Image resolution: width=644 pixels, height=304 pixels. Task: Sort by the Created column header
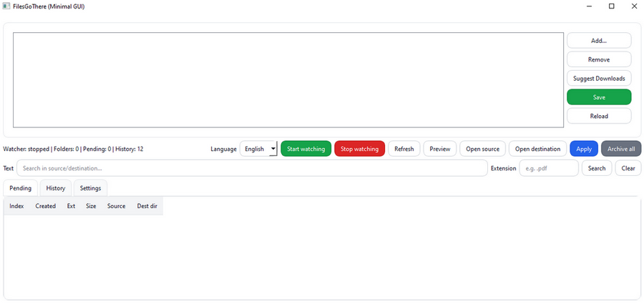45,206
